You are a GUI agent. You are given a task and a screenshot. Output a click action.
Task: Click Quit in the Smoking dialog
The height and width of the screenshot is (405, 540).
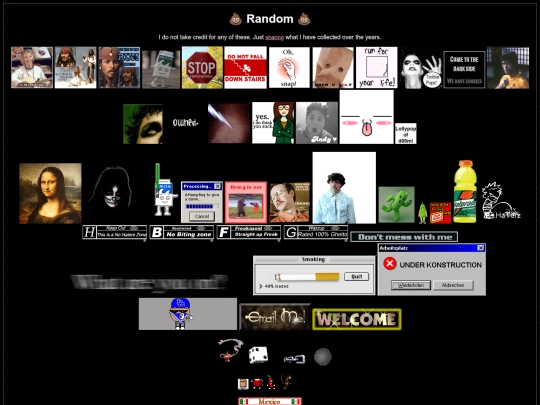(356, 277)
